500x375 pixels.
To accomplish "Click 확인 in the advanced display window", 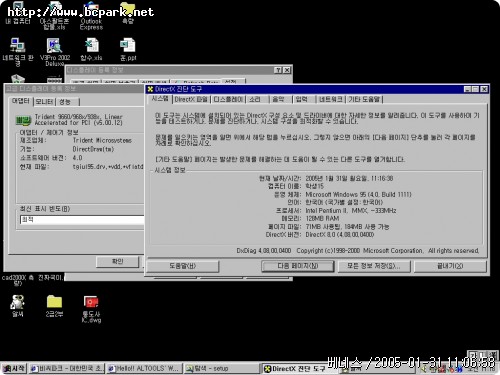I will [117, 261].
